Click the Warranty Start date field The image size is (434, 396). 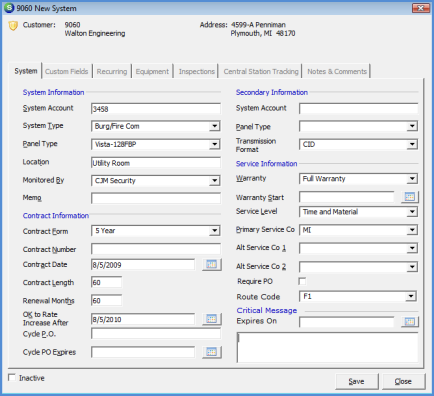347,197
